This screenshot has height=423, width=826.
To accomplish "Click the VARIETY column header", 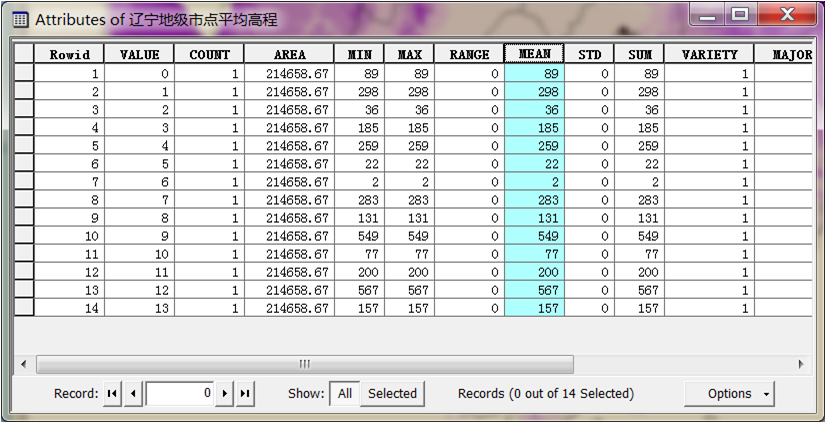I will [709, 55].
